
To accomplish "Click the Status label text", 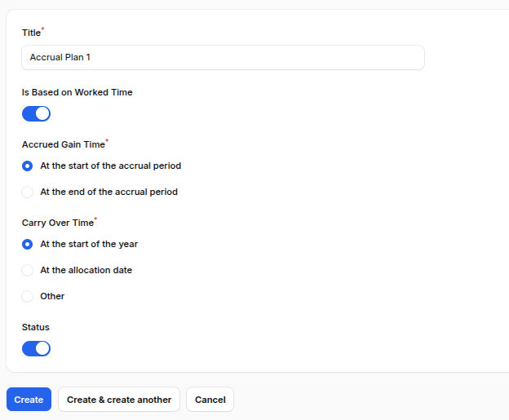I will tap(36, 327).
